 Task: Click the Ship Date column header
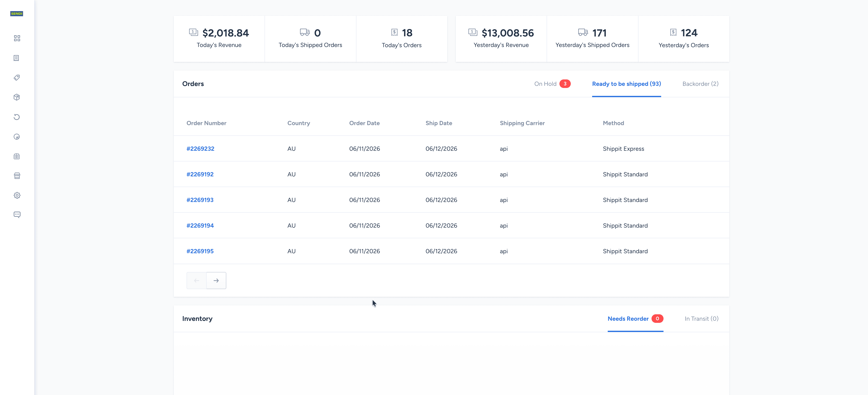point(439,123)
